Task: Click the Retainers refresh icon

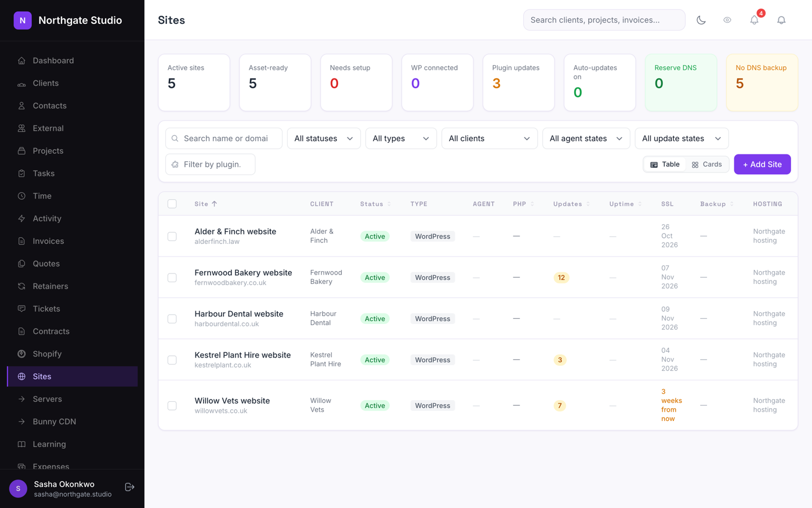Action: click(x=21, y=286)
